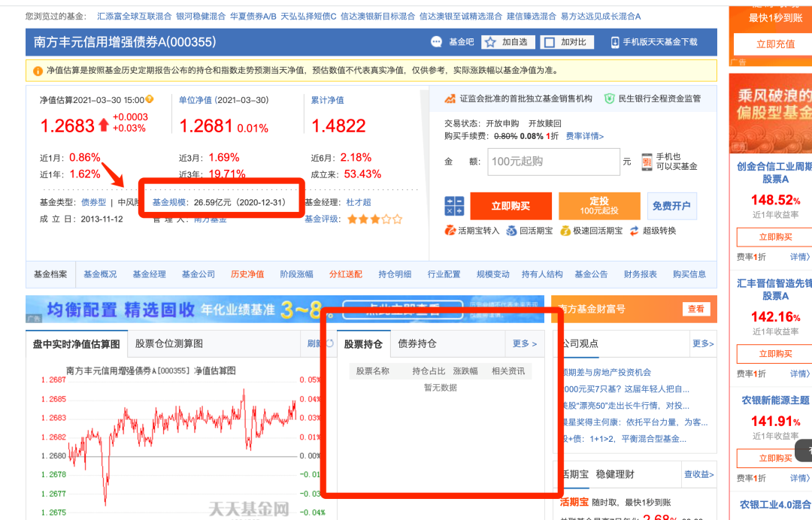This screenshot has width=812, height=520.
Task: Click the 立即购买 button
Action: (x=511, y=206)
